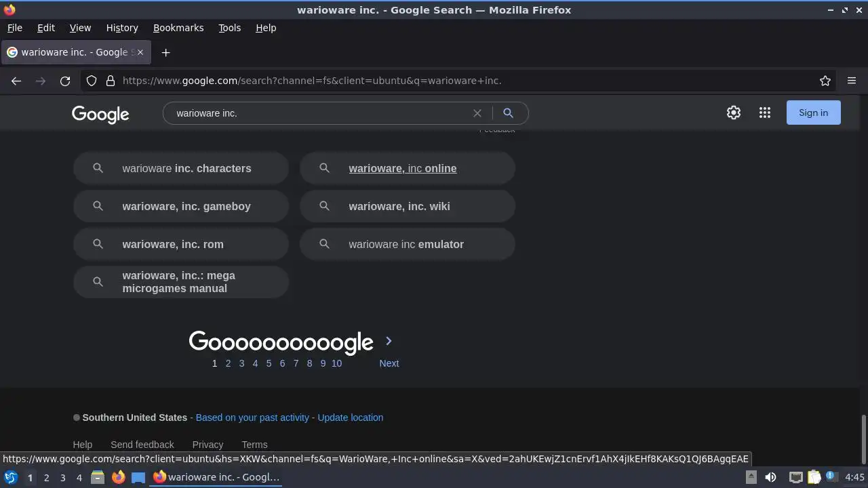Open the file manager taskbar icon
Screen dimensions: 868x488
point(98,477)
